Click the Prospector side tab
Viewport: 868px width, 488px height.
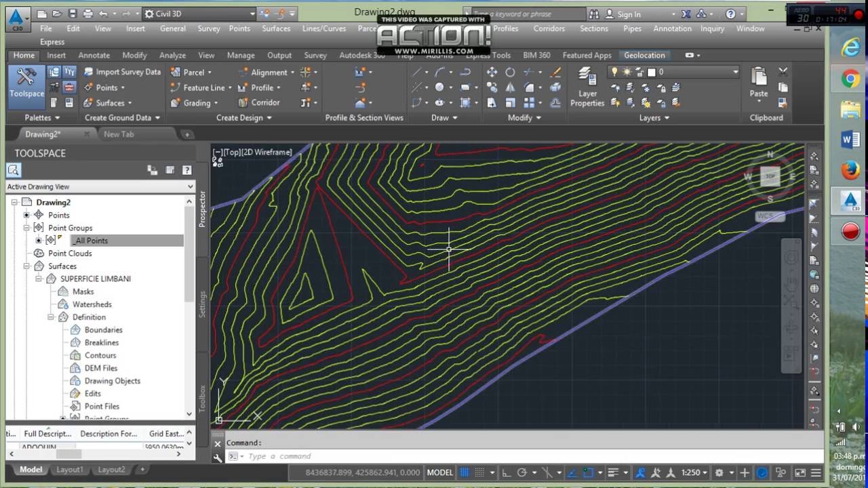coord(202,209)
